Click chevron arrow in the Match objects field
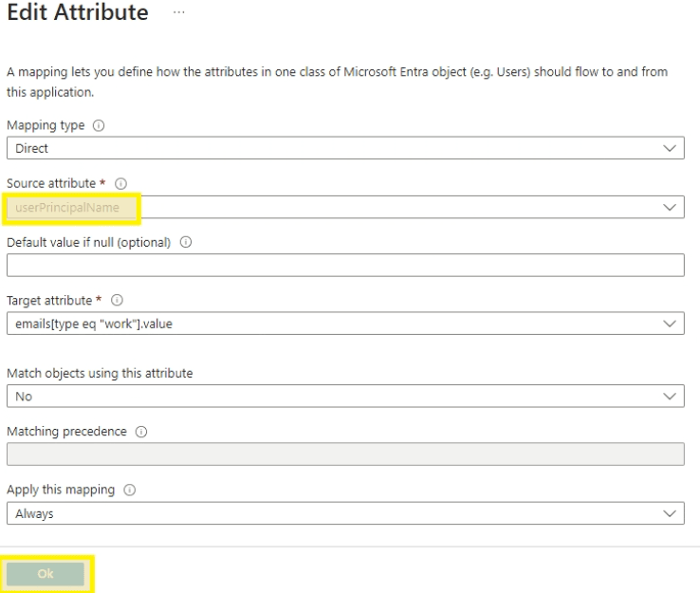 670,397
